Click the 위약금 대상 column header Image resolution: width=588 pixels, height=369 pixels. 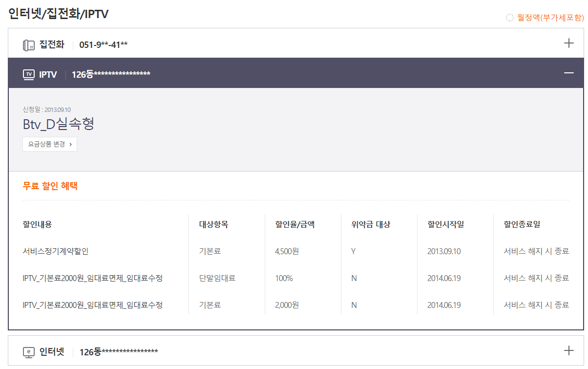coord(371,224)
